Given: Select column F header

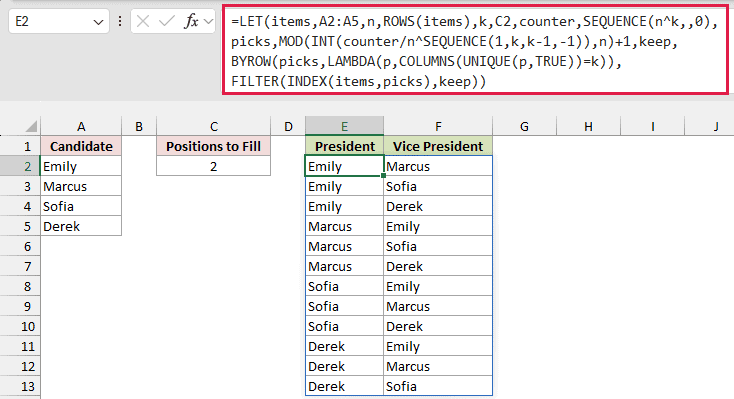Looking at the screenshot, I should click(438, 126).
